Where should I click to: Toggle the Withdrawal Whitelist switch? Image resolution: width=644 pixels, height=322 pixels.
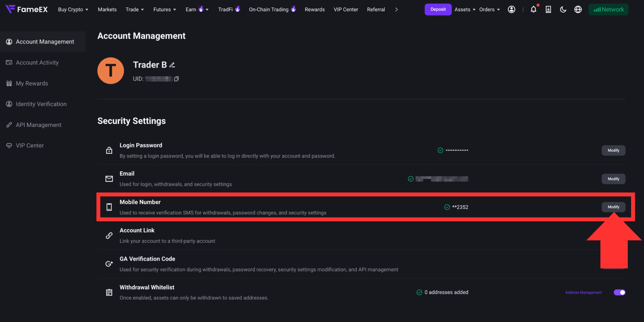619,292
